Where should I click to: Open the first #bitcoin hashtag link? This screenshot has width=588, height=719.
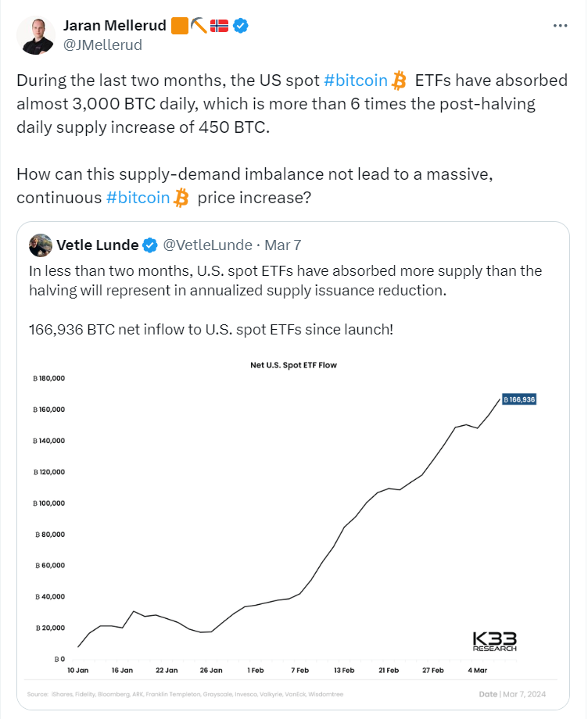pyautogui.click(x=356, y=80)
